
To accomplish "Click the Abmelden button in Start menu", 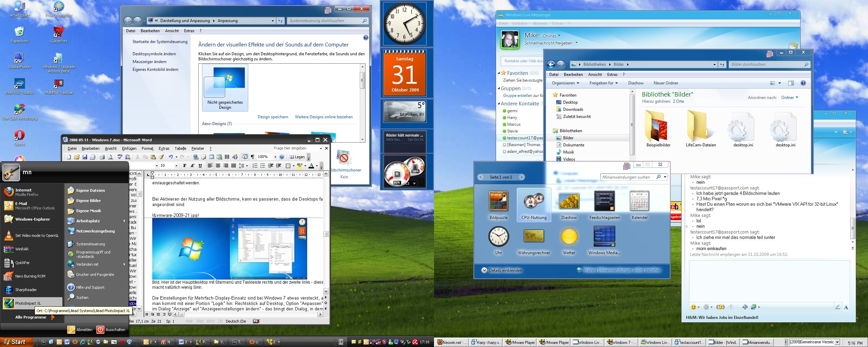I will coord(80,330).
